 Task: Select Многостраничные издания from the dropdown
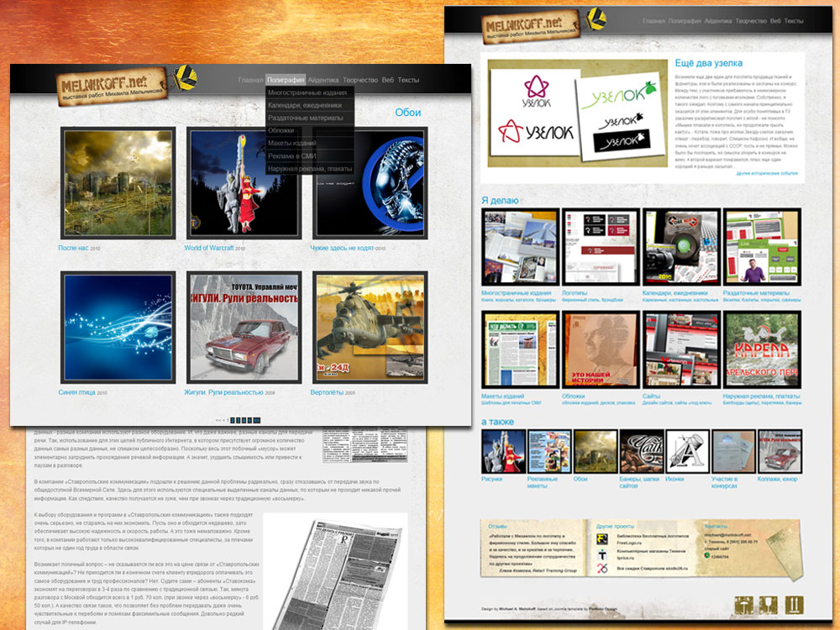[x=310, y=92]
